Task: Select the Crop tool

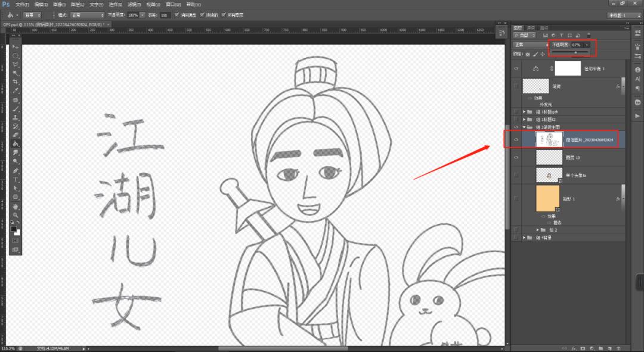Action: [16, 82]
